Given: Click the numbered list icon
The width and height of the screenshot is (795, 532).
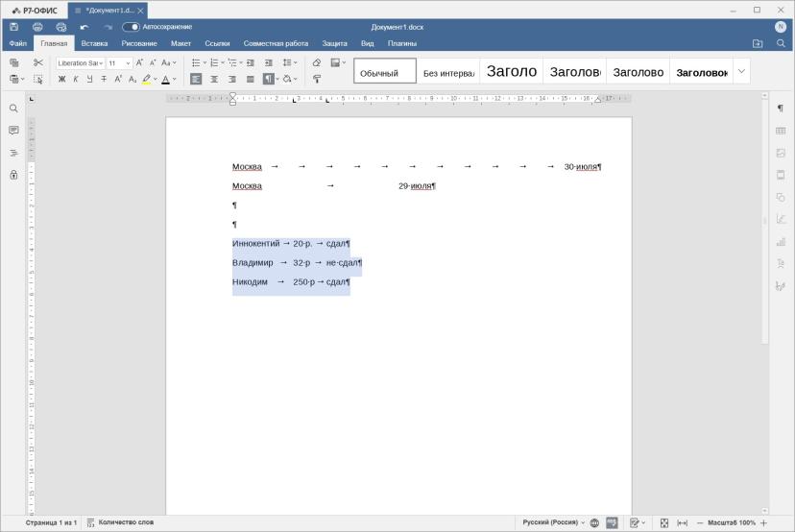Looking at the screenshot, I should coord(214,62).
